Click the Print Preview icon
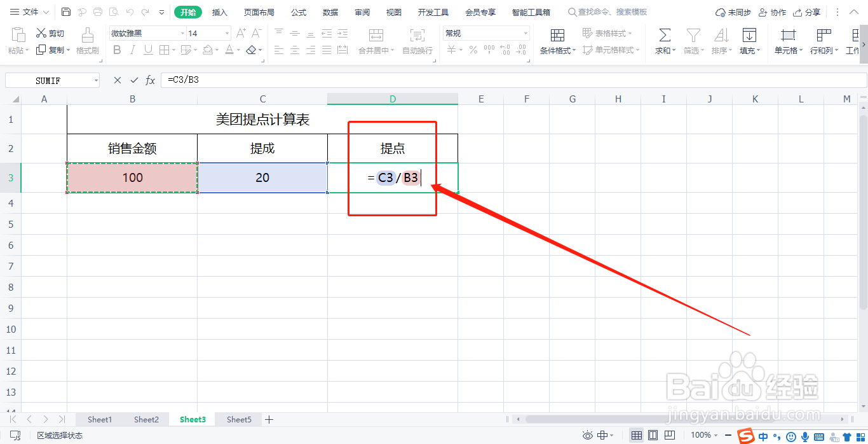This screenshot has width=868, height=444. tap(113, 12)
